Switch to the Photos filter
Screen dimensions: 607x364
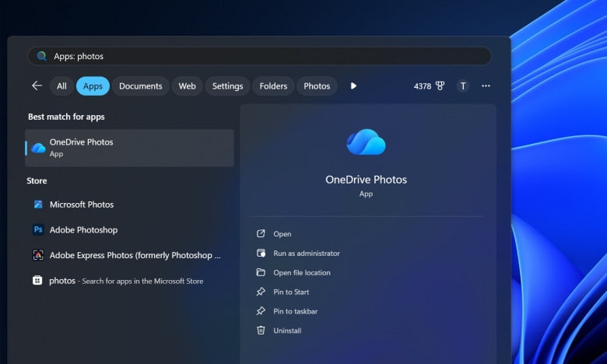pos(317,86)
